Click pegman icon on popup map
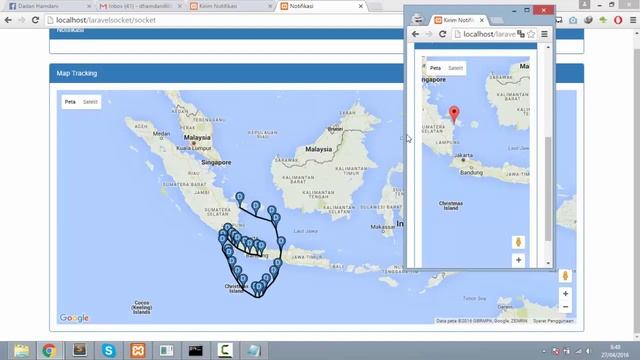Screen dimensions: 640x360 click(x=518, y=242)
